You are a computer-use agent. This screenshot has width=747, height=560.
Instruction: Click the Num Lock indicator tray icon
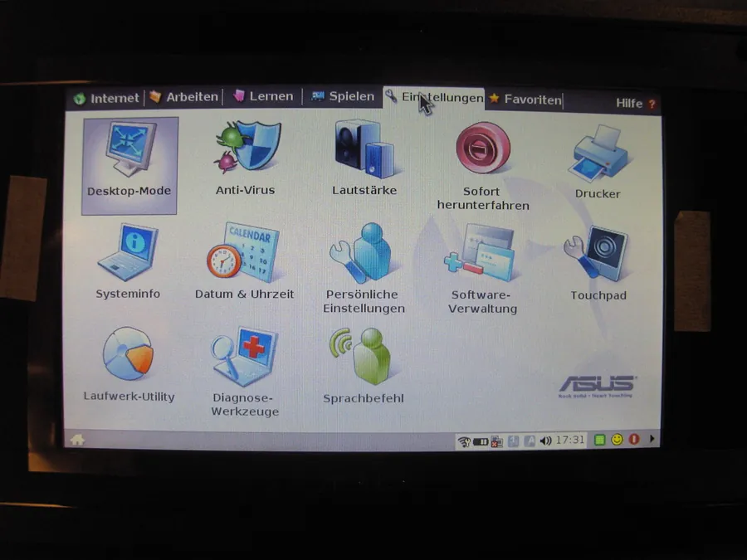pos(513,441)
